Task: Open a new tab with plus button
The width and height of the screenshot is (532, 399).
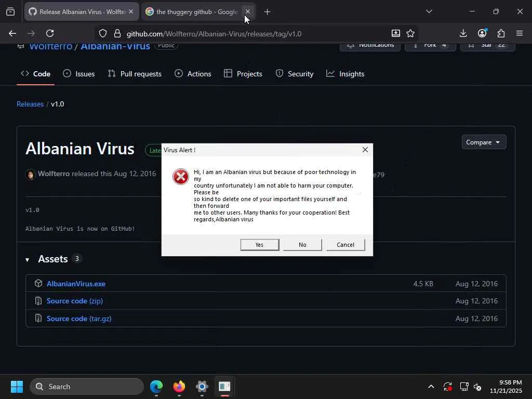Action: click(268, 11)
